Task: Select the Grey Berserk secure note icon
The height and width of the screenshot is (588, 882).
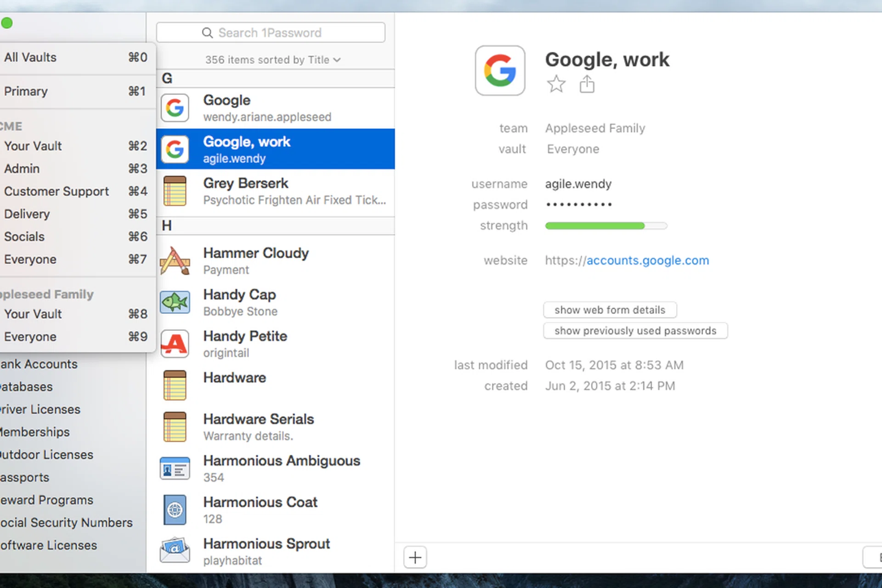Action: coord(175,191)
